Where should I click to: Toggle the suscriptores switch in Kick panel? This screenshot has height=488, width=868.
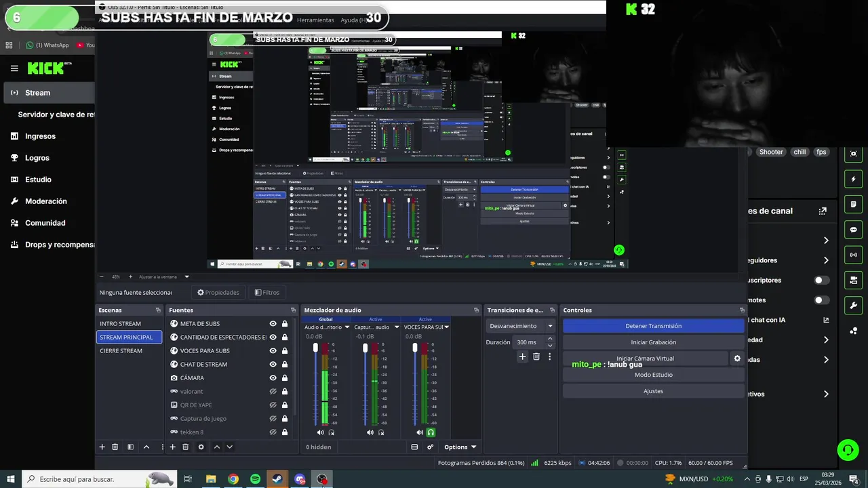point(821,280)
